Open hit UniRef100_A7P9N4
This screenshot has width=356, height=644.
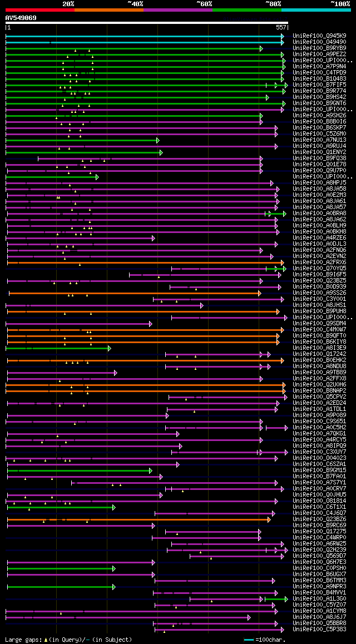(x=319, y=67)
